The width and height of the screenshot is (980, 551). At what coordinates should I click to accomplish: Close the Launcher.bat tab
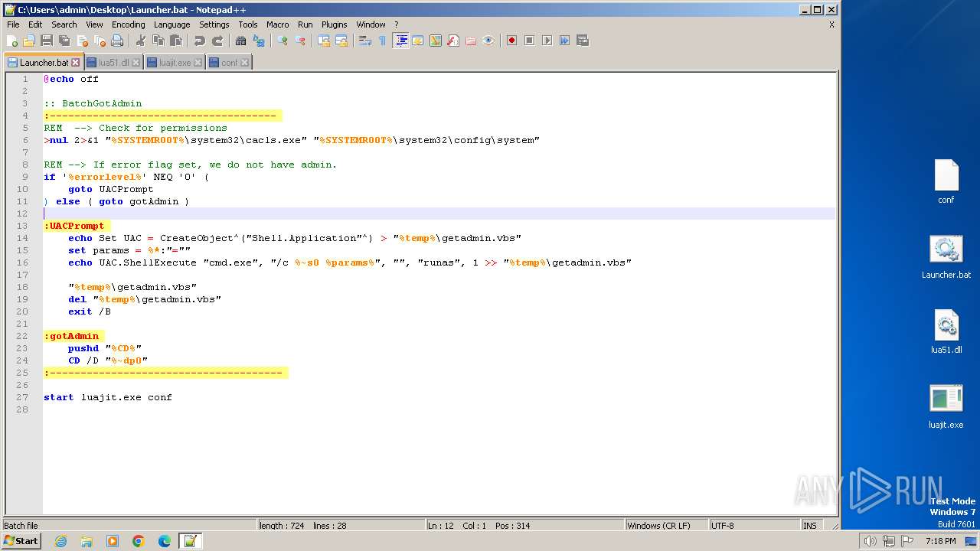point(75,63)
